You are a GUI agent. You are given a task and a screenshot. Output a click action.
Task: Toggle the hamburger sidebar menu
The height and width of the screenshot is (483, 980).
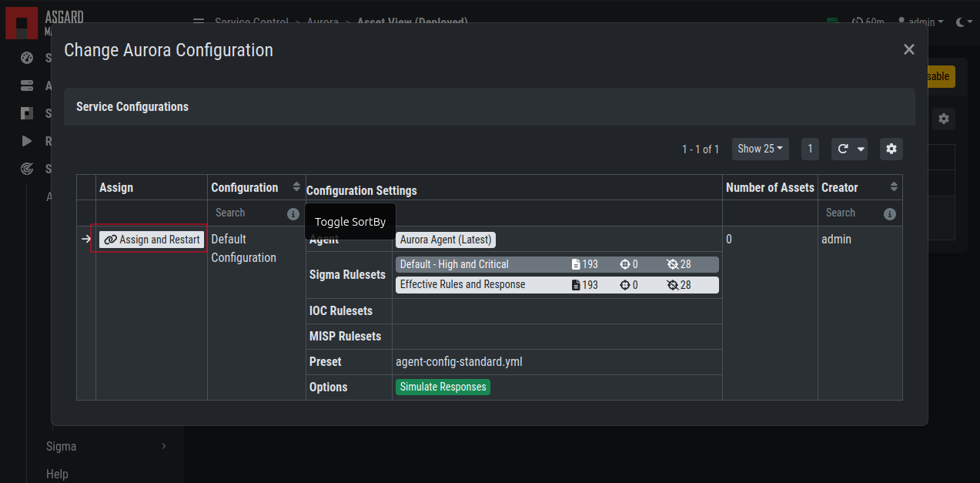coord(199,22)
